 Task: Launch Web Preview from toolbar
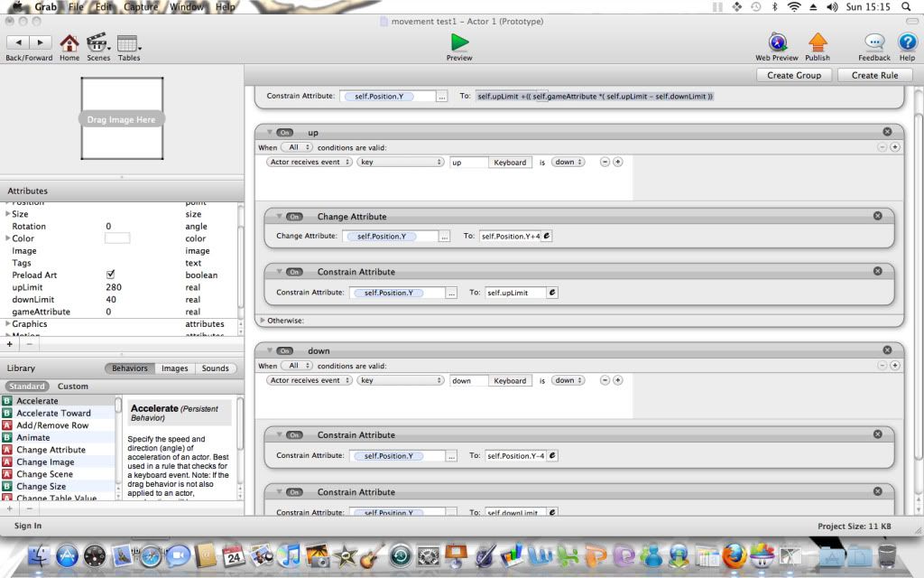[777, 42]
